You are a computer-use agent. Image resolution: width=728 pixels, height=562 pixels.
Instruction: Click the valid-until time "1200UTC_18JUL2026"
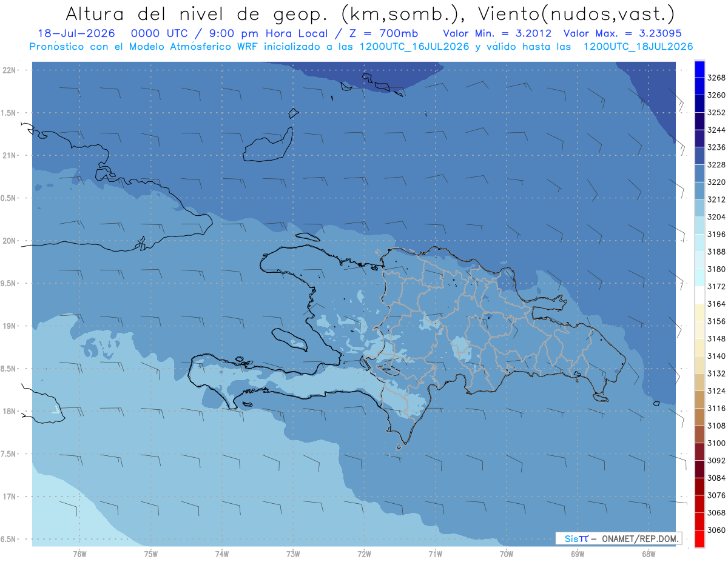tap(638, 47)
